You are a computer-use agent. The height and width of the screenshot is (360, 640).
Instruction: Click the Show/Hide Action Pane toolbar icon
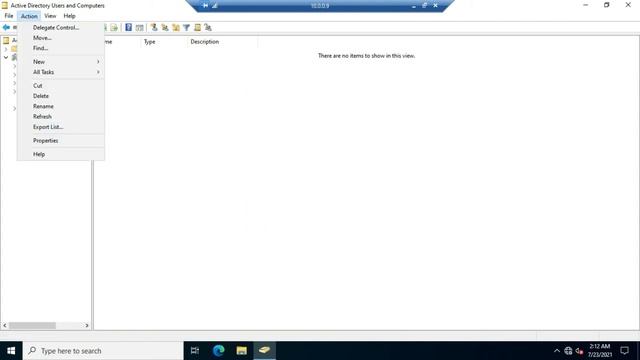[140, 27]
